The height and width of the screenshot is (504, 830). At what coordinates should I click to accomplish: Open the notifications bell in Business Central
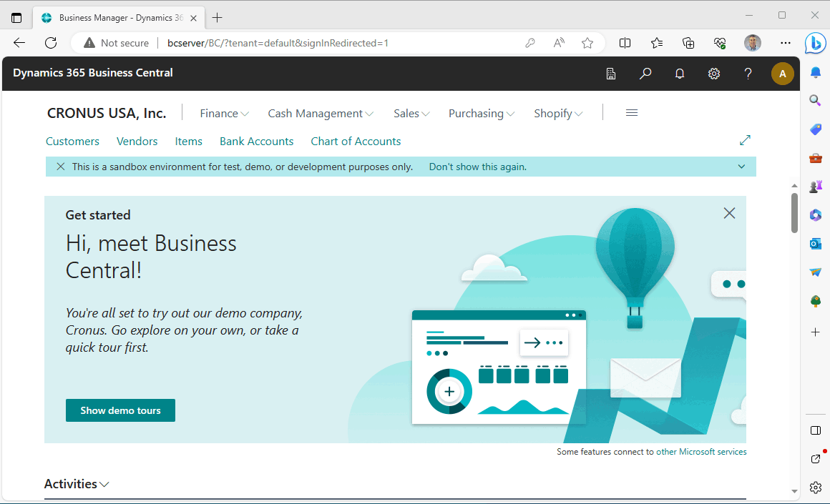[x=680, y=73]
